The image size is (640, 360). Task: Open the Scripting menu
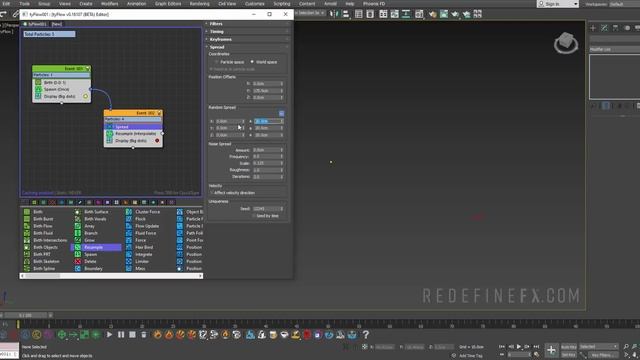(282, 4)
